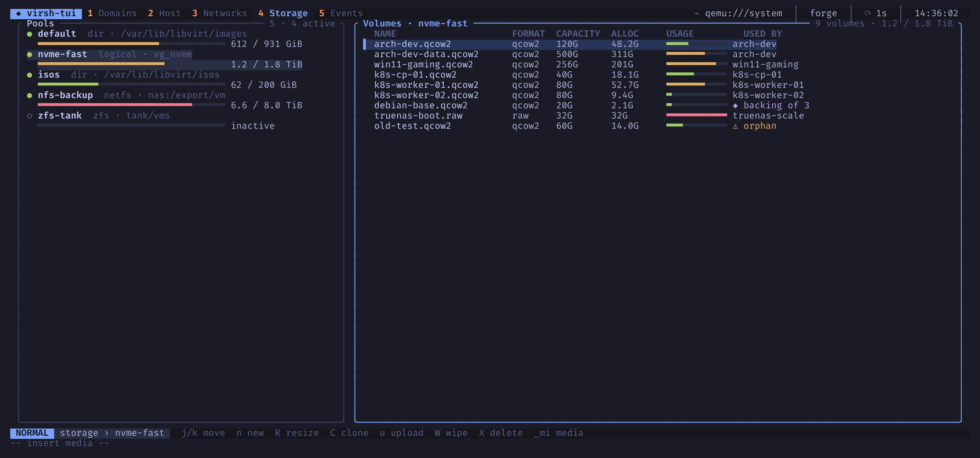The image size is (980, 458).
Task: Select the nfs-backup pool
Action: pos(165,100)
